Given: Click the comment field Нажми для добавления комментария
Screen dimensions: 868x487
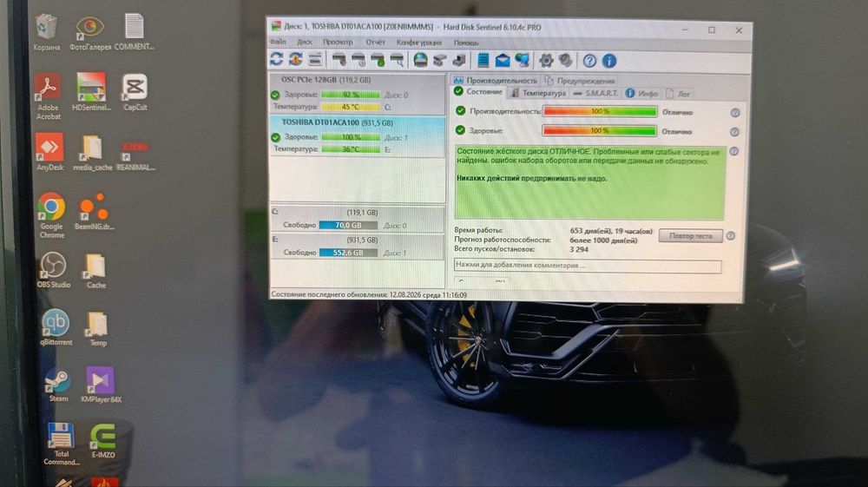Looking at the screenshot, I should tap(588, 266).
